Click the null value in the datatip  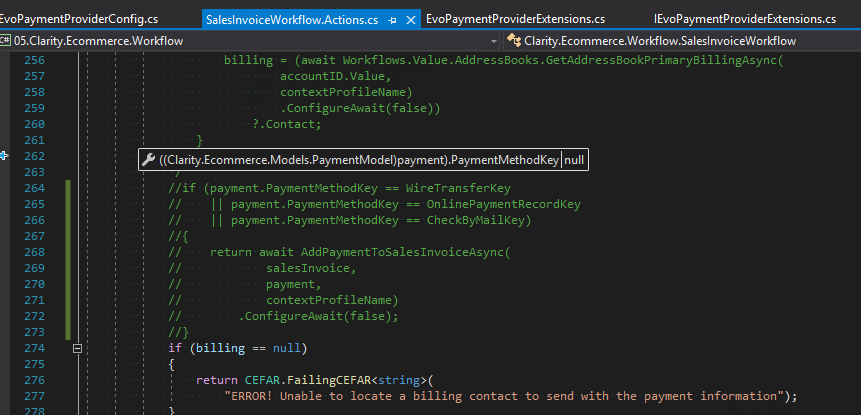pos(574,160)
